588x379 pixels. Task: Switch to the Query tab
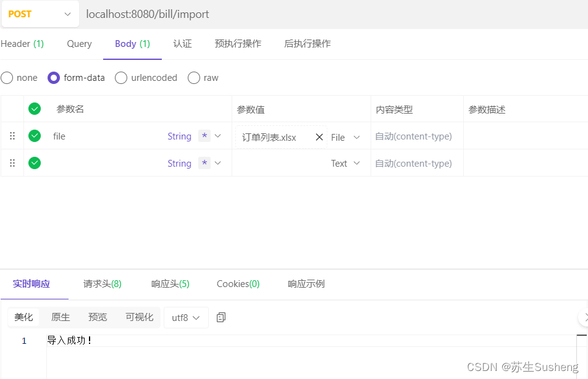click(x=79, y=44)
